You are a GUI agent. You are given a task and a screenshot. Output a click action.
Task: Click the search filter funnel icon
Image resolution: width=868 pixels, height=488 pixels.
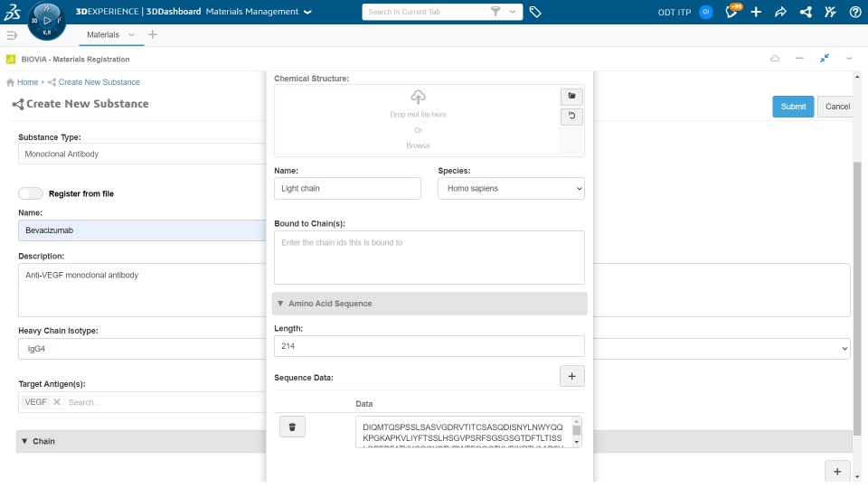(495, 12)
